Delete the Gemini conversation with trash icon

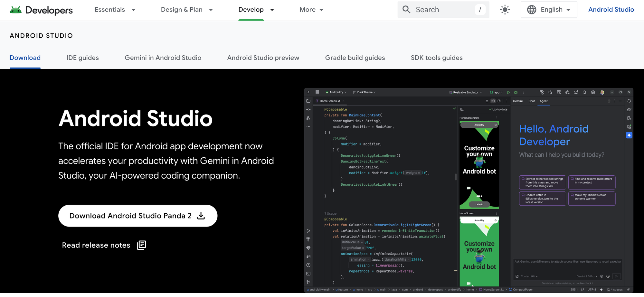tap(609, 101)
